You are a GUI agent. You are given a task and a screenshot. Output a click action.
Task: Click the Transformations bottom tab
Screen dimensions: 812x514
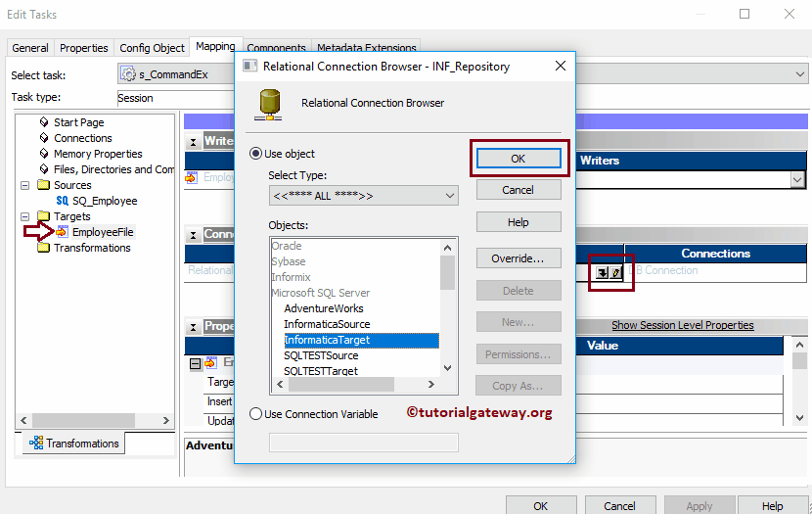click(74, 443)
